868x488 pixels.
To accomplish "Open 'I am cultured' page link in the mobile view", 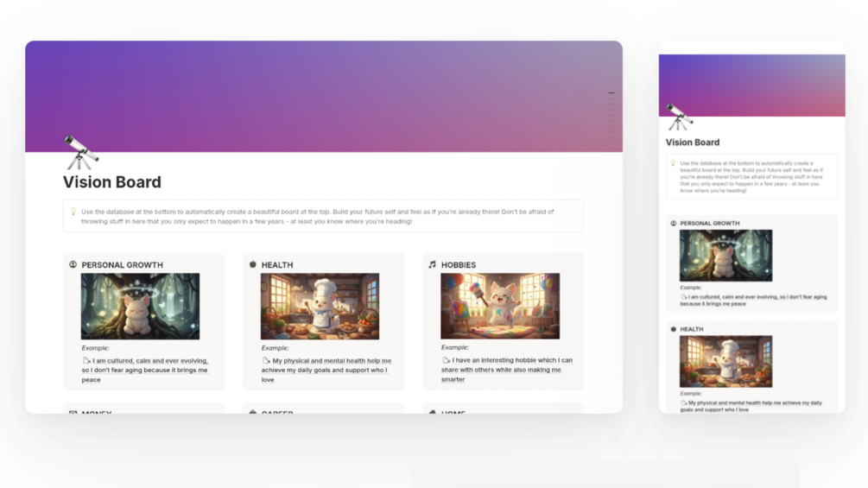I will (753, 300).
